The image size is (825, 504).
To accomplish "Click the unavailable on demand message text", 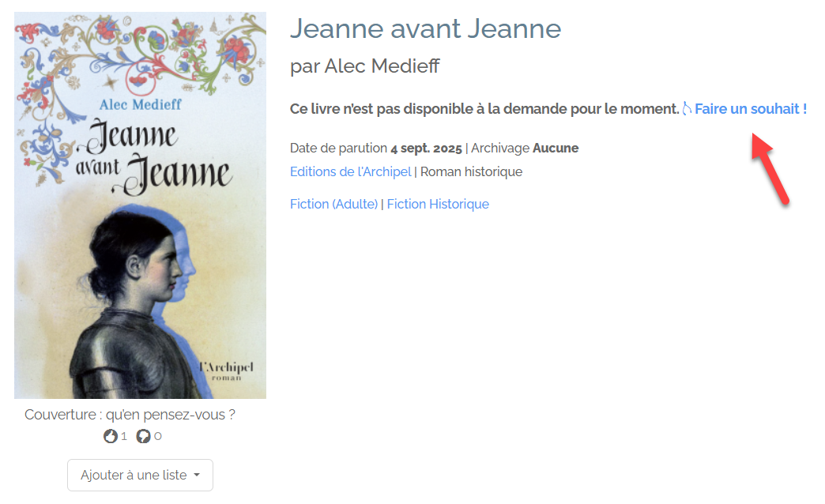I will pos(484,109).
